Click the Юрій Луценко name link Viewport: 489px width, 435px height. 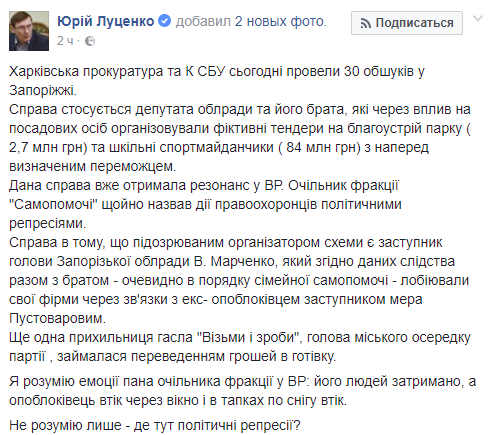(106, 22)
